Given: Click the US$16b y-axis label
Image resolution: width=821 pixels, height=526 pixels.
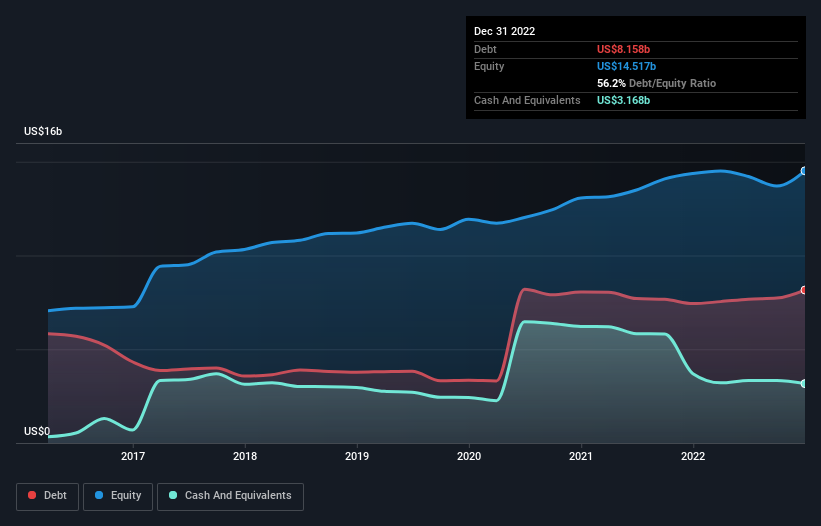Looking at the screenshot, I should click(43, 131).
